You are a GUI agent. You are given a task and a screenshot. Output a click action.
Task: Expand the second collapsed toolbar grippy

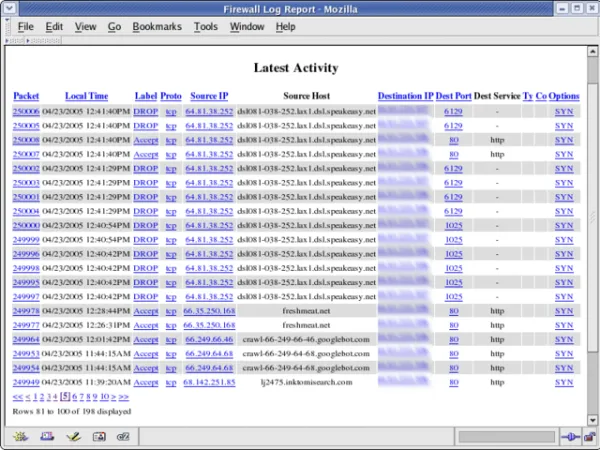click(44, 40)
